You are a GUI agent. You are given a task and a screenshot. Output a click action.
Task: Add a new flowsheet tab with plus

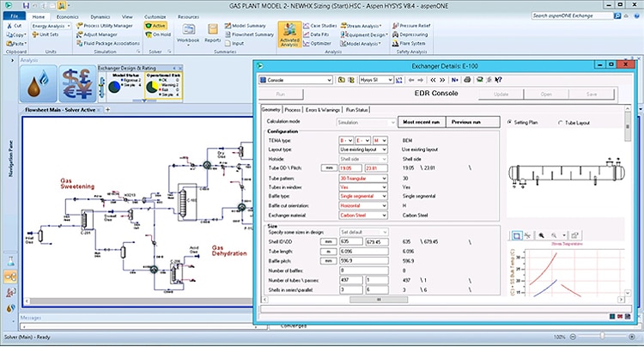(107, 110)
